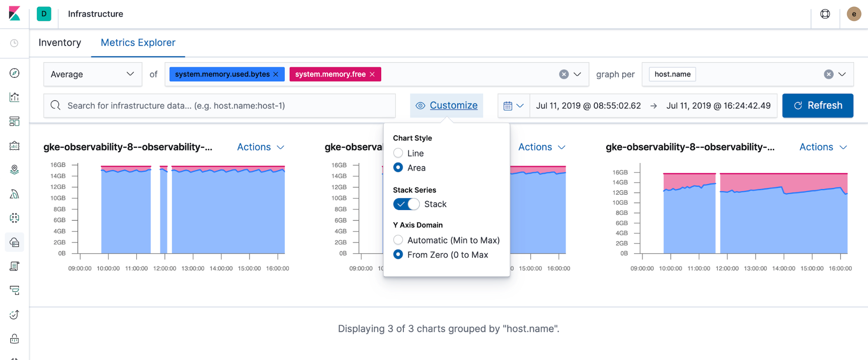Image resolution: width=868 pixels, height=360 pixels.
Task: Open Actions menu on middle chart
Action: tap(541, 147)
